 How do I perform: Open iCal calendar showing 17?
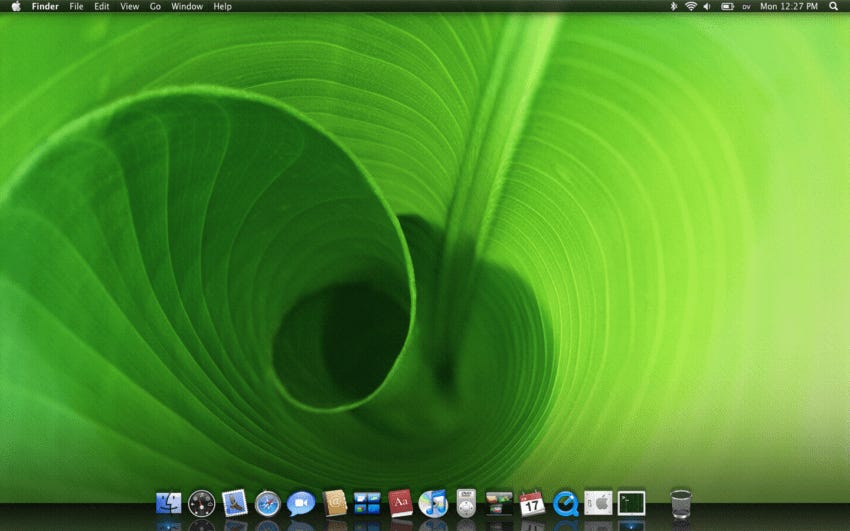click(x=532, y=503)
